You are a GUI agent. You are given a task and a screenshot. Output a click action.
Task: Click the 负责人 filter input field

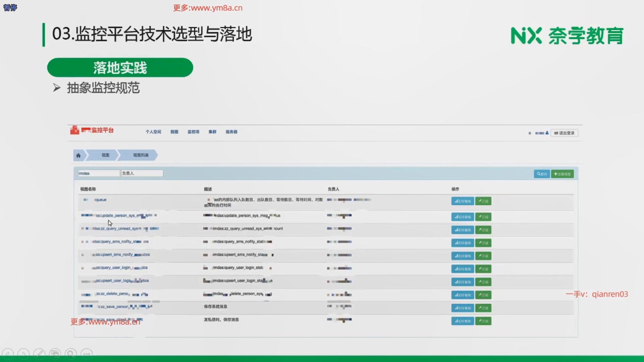[x=142, y=173]
